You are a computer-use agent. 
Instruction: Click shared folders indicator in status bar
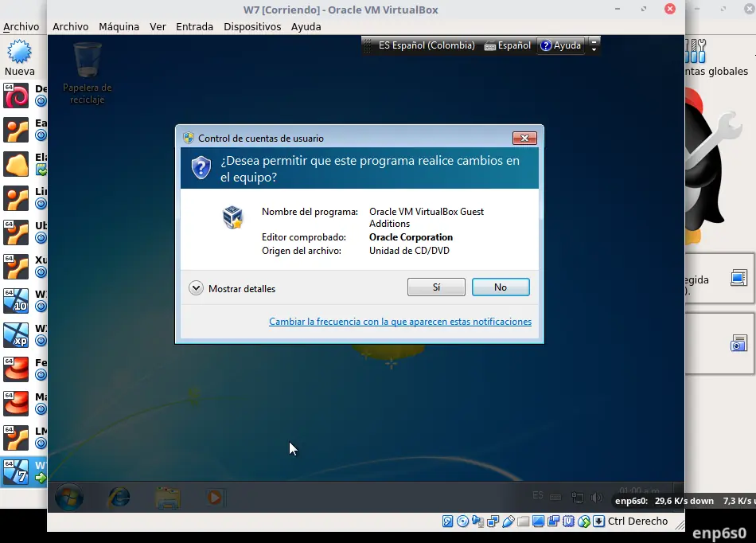[523, 522]
